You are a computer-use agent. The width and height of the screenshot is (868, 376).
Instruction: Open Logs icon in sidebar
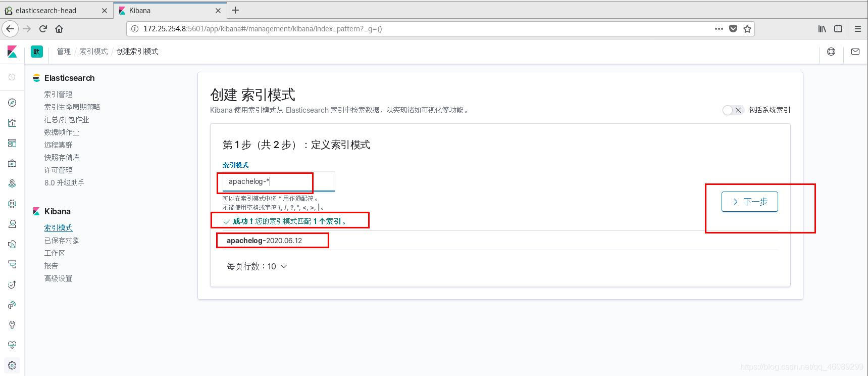12,244
